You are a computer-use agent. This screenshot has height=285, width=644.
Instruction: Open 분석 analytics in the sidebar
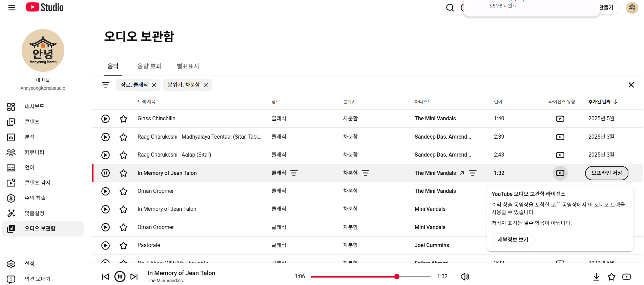(43, 137)
